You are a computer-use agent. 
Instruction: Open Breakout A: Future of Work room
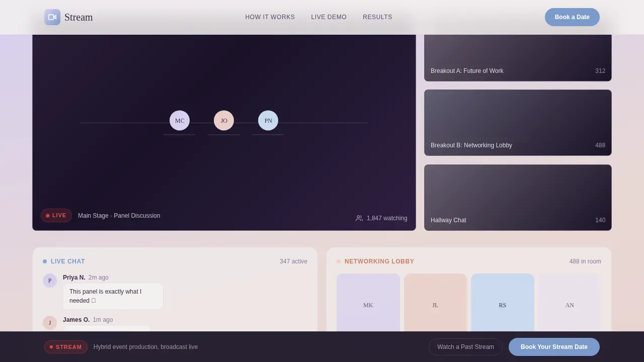pos(518,58)
